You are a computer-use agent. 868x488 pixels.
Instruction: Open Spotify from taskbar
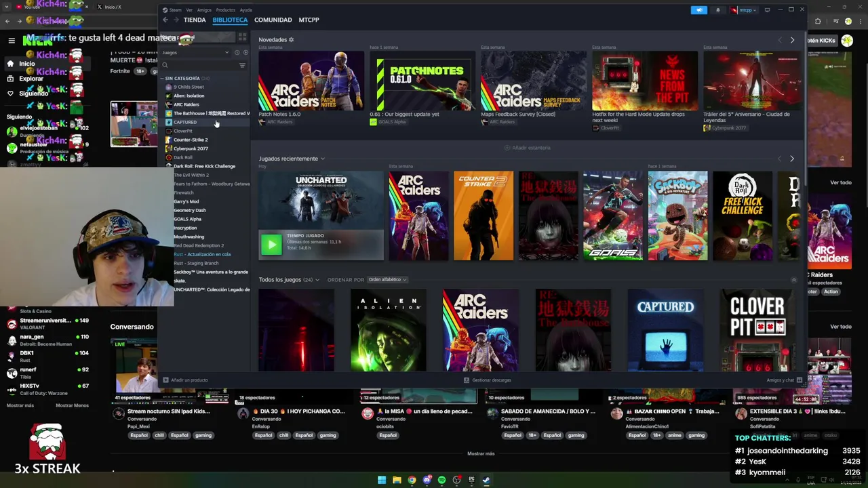pos(441,480)
